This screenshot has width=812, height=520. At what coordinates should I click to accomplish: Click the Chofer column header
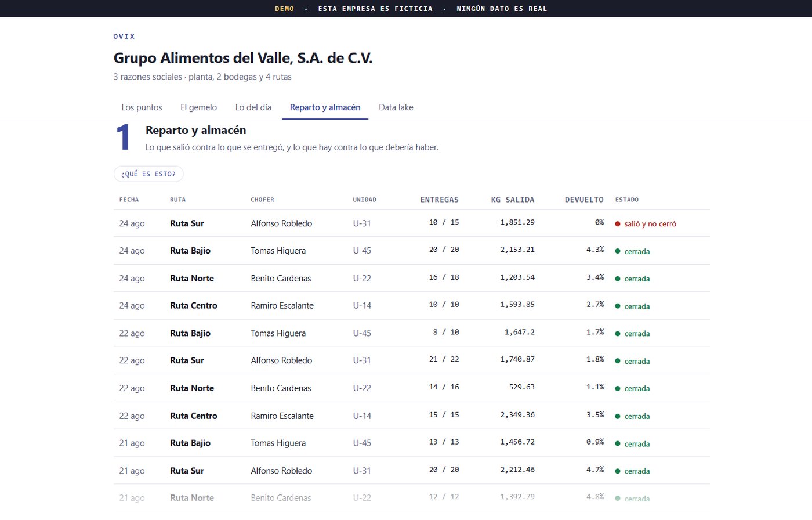click(x=262, y=200)
